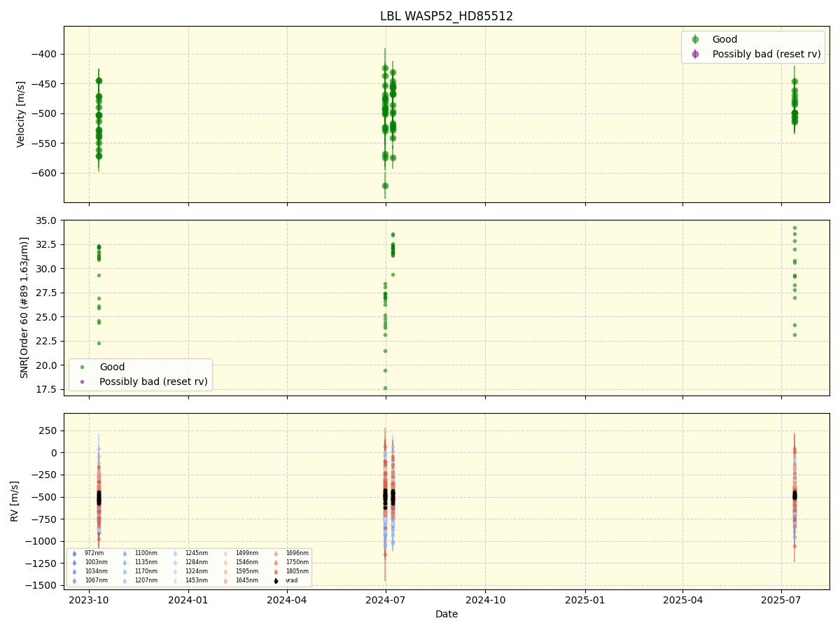This screenshot has width=840, height=630.
Task: Click the 1805nm legend entry
Action: click(x=290, y=571)
